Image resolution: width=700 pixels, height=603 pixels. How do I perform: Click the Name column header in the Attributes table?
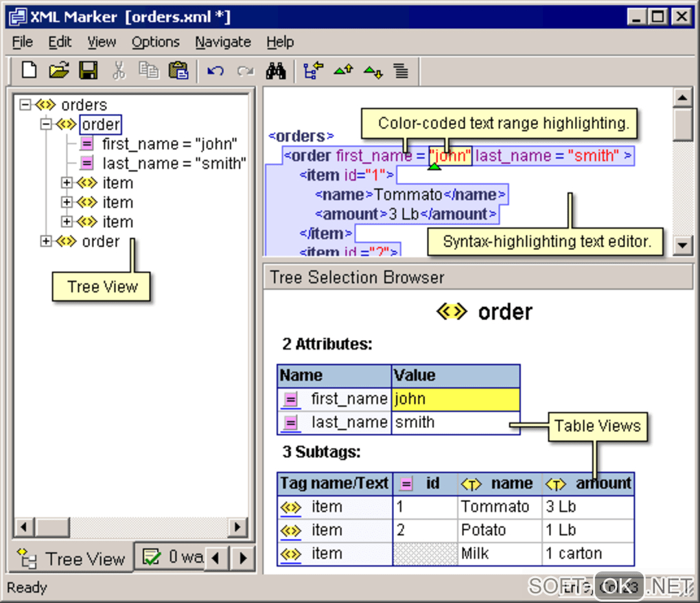coord(334,376)
